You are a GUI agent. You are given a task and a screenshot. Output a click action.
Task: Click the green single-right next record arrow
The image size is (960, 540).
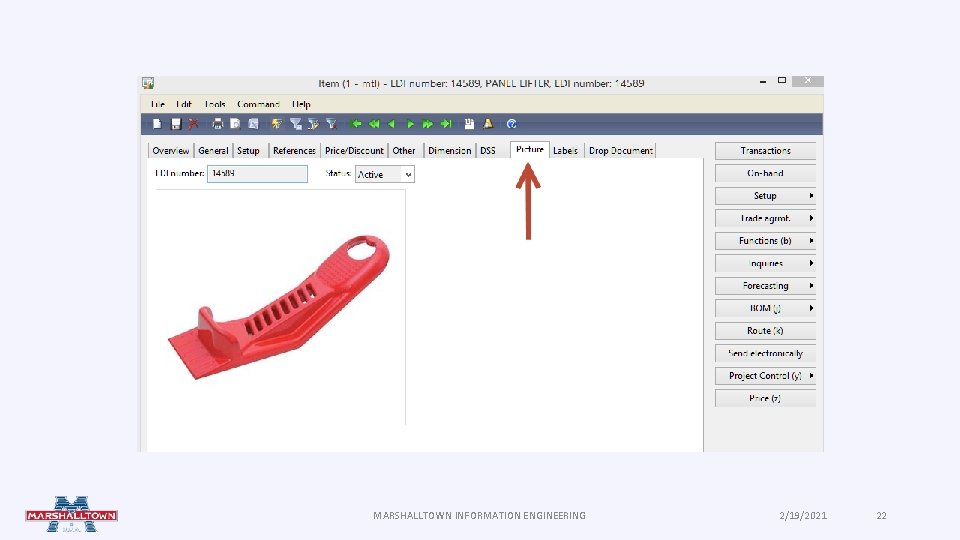click(410, 124)
